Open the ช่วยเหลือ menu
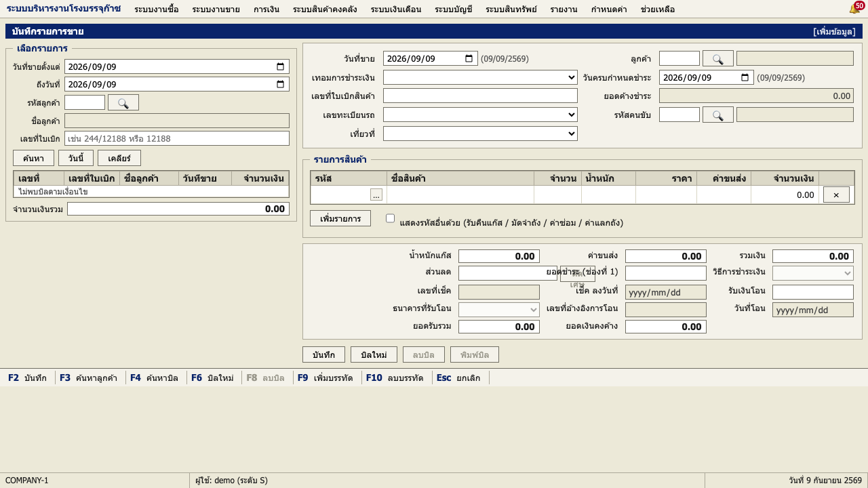868x488 pixels. (658, 9)
